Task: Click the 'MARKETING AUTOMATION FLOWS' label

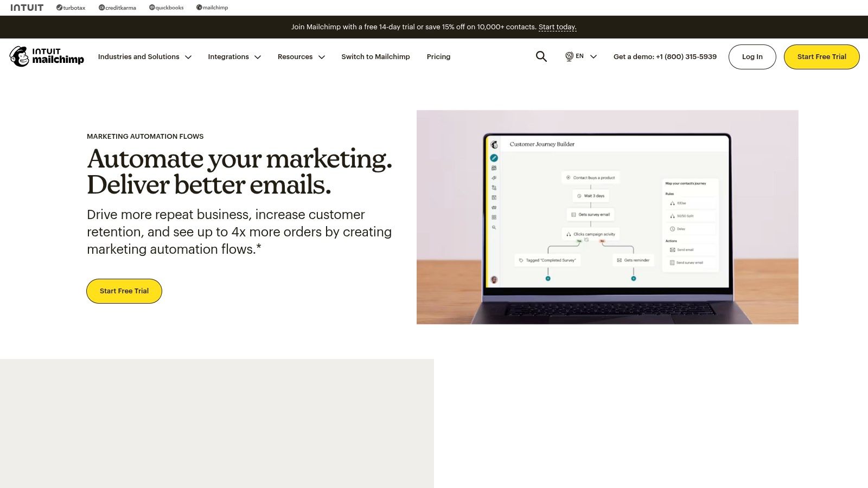Action: click(145, 137)
